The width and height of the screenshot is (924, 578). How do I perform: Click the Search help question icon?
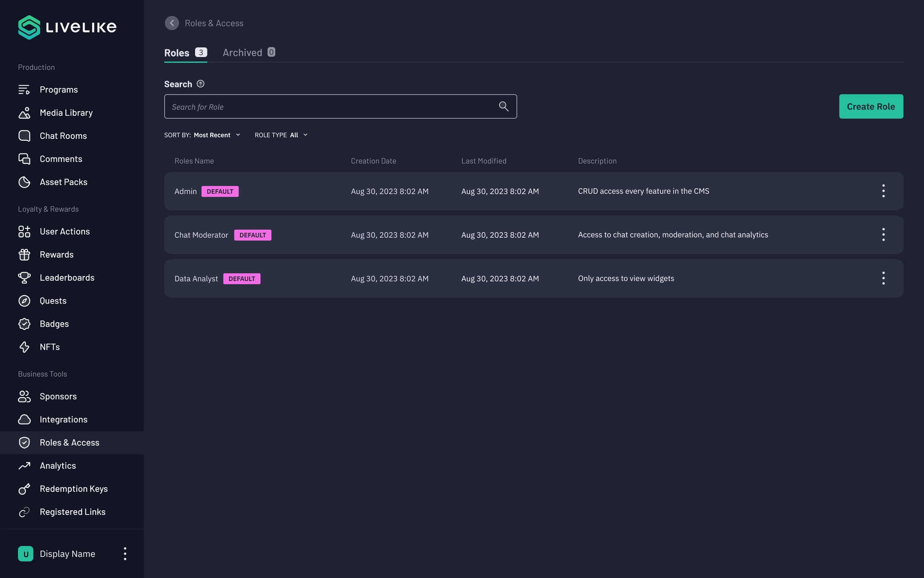201,84
